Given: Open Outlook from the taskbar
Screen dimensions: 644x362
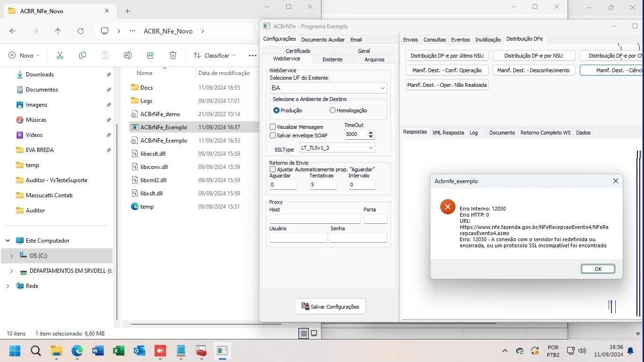Looking at the screenshot, I should tap(139, 351).
